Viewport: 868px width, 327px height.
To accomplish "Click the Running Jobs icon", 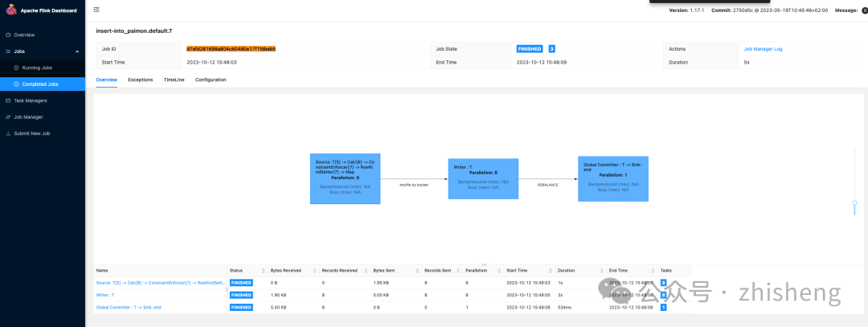I will 16,67.
